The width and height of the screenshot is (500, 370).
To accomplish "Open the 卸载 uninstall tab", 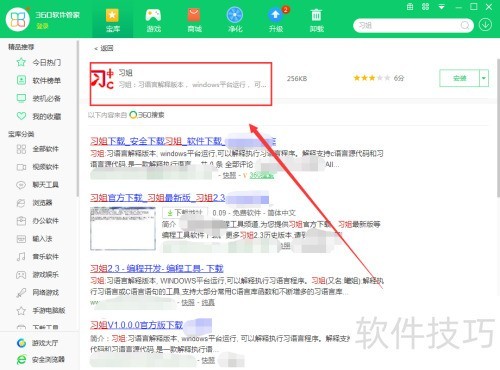I will pyautogui.click(x=316, y=21).
